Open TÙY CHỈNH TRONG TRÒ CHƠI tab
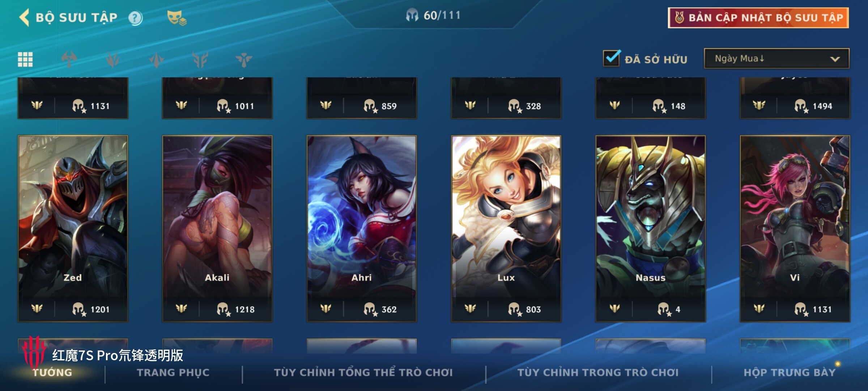The image size is (868, 391). tap(598, 373)
